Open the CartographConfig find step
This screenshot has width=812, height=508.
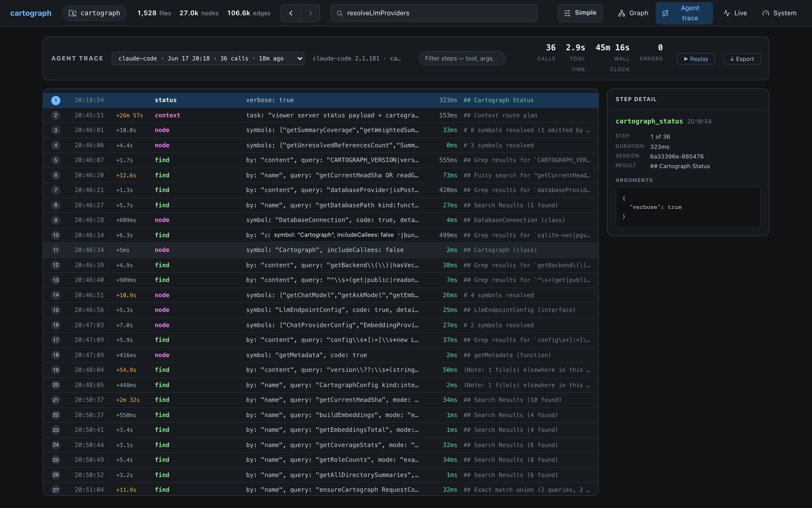coord(321,385)
